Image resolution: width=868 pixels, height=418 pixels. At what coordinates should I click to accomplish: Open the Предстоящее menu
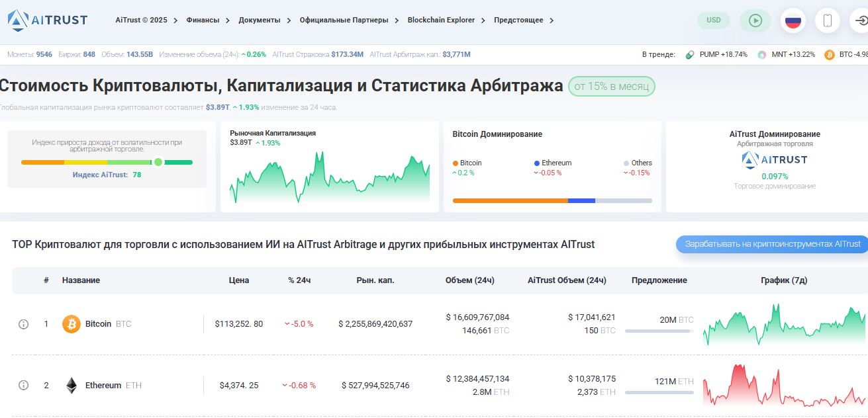point(518,21)
